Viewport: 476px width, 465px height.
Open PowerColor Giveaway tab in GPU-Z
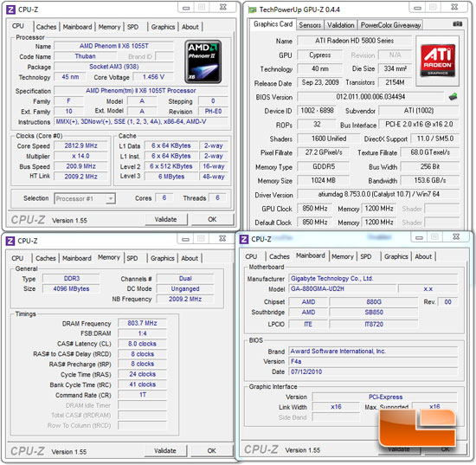(390, 25)
